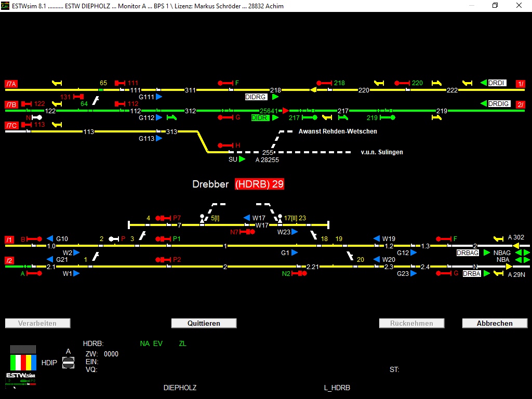Click the blue arrow beside G111
Viewport: 532px width, 399px height.
[x=159, y=97]
